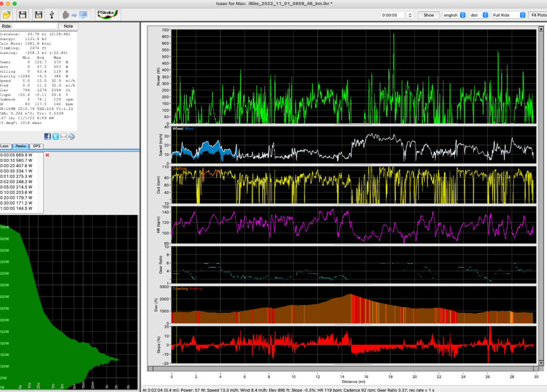Switch to the Laps tab
The height and width of the screenshot is (392, 547).
click(x=5, y=146)
